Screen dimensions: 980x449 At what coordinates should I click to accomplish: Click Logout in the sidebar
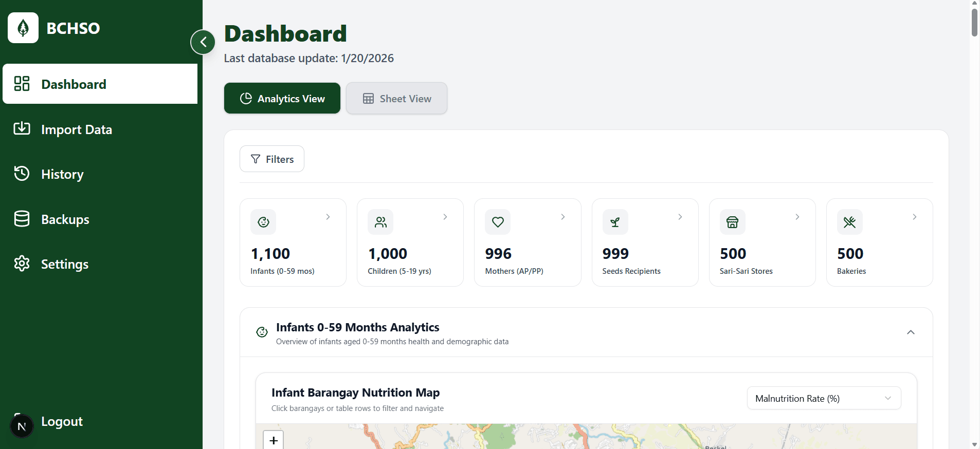coord(62,422)
